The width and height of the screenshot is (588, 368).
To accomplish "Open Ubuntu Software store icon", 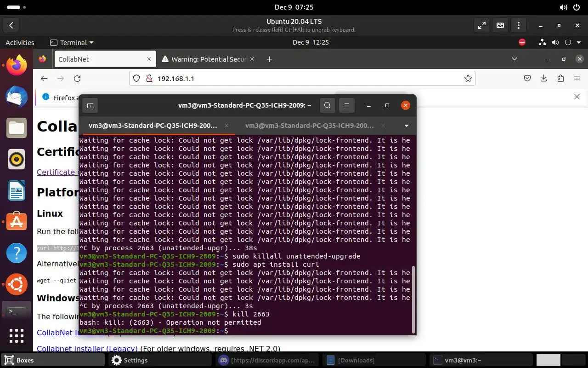I will [x=17, y=222].
